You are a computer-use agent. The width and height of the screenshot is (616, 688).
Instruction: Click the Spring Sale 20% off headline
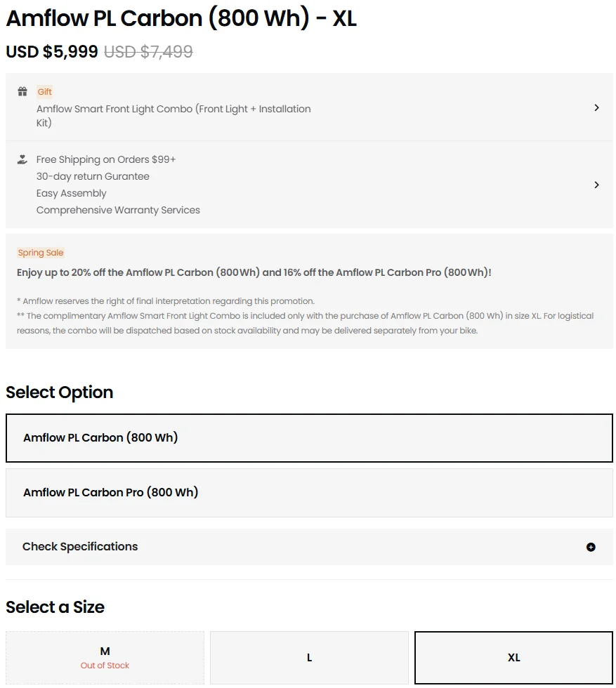(x=254, y=272)
